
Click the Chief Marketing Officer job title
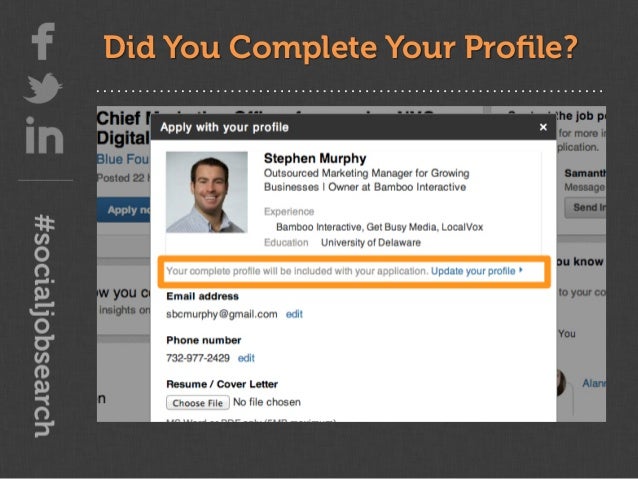[124, 118]
